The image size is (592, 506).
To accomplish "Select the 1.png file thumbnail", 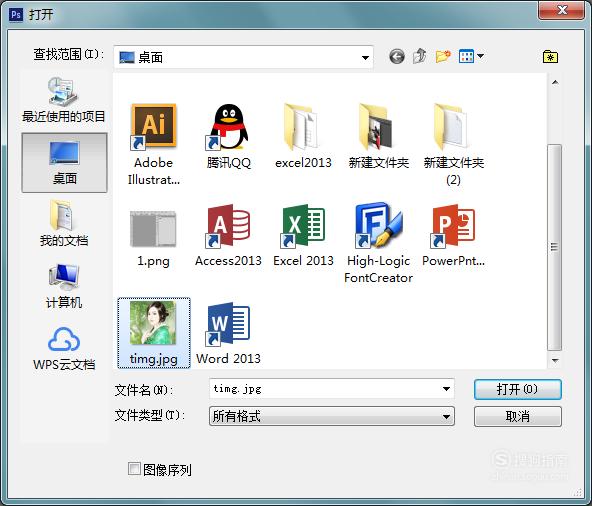I will pos(153,229).
